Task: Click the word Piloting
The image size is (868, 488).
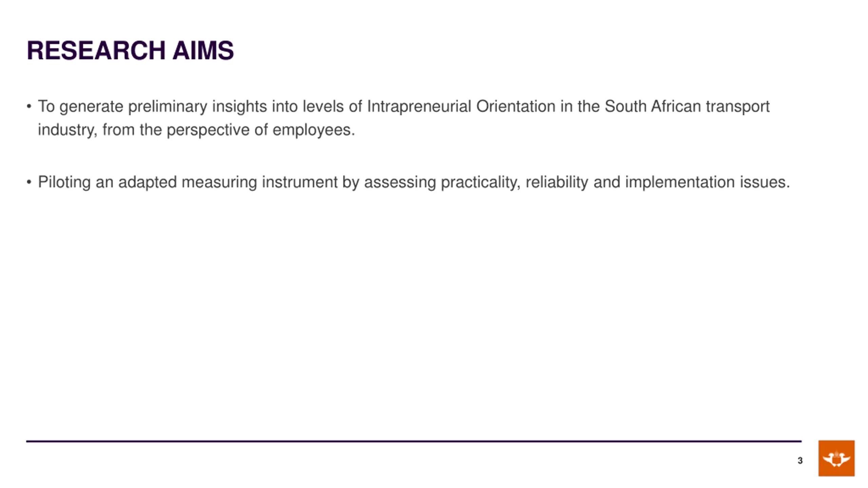Action: click(x=64, y=183)
